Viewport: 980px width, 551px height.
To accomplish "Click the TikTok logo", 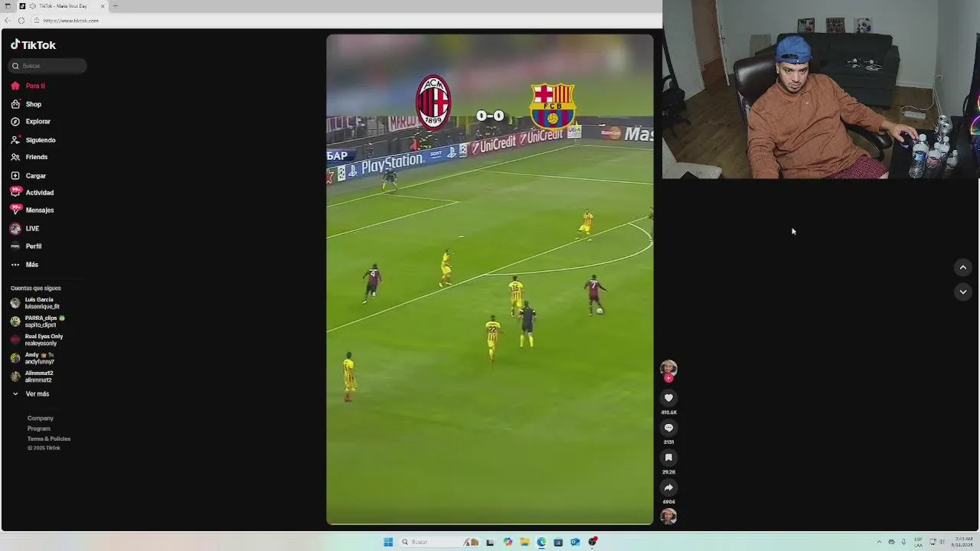I will pyautogui.click(x=33, y=45).
